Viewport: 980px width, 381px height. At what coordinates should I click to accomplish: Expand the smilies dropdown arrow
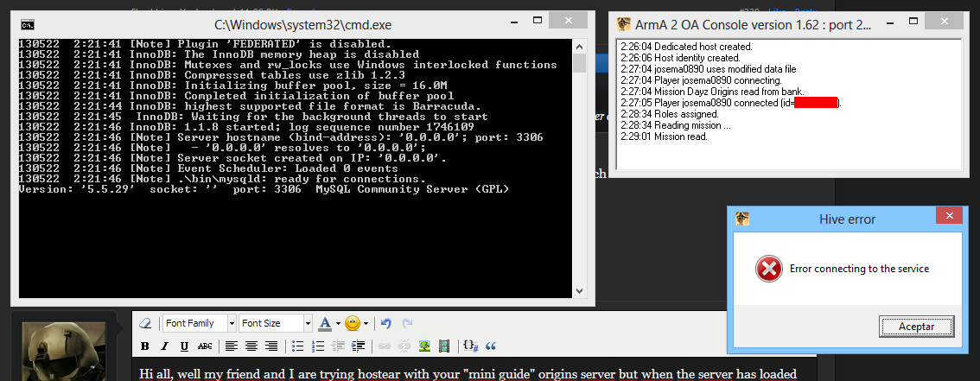tap(366, 323)
